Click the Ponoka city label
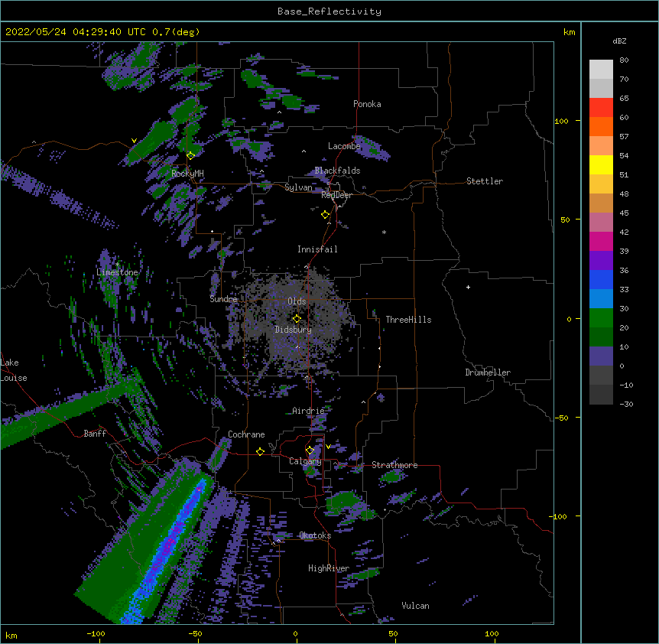Viewport: 659px width, 644px height. point(367,104)
